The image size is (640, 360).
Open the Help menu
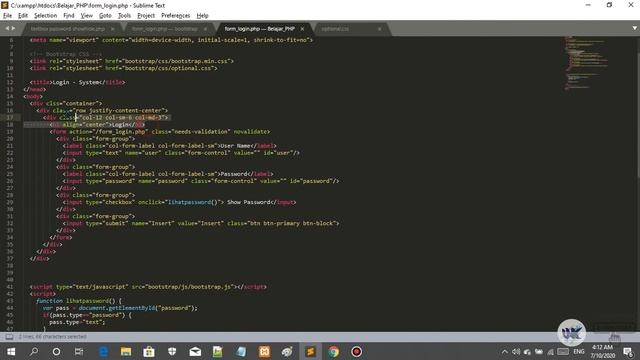pos(202,16)
